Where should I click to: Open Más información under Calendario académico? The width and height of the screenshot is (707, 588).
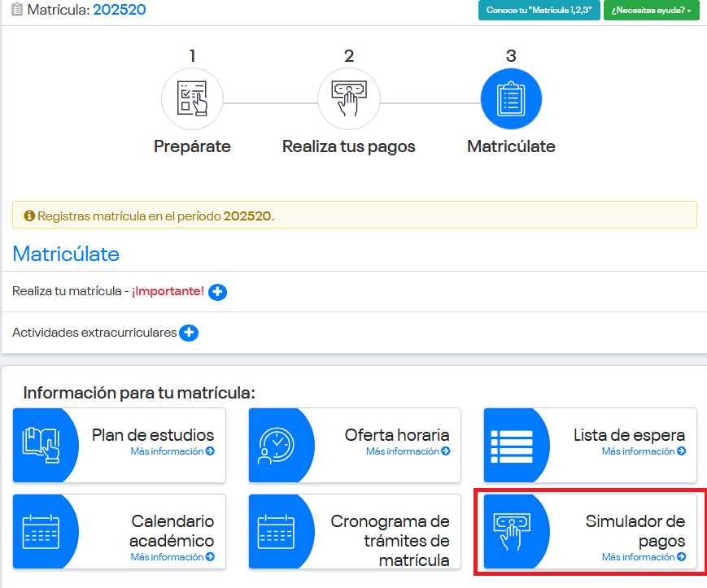172,557
